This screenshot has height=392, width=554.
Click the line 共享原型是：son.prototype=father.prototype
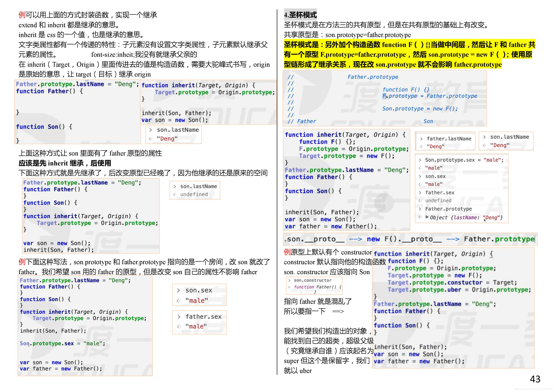click(x=347, y=35)
